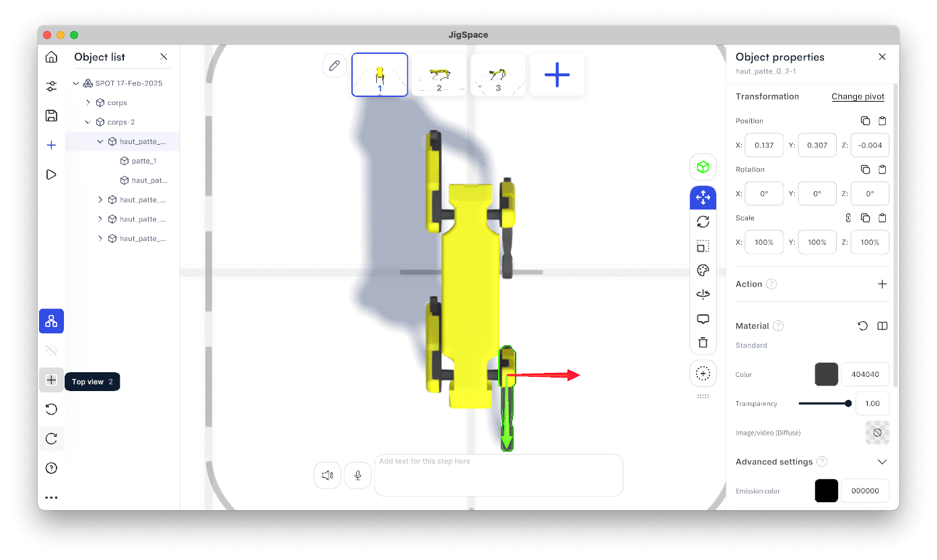Click the toolbar drag handle dots
937x560 pixels.
703,396
